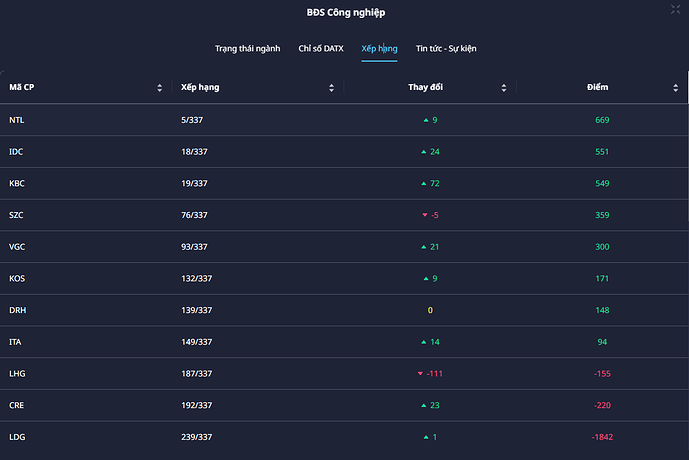Click the CRE score value -220
This screenshot has width=689, height=460.
tap(602, 405)
